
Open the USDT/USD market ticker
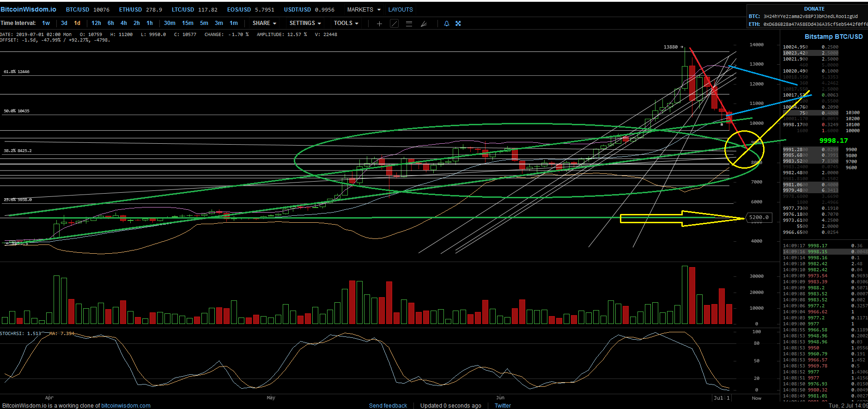(309, 10)
